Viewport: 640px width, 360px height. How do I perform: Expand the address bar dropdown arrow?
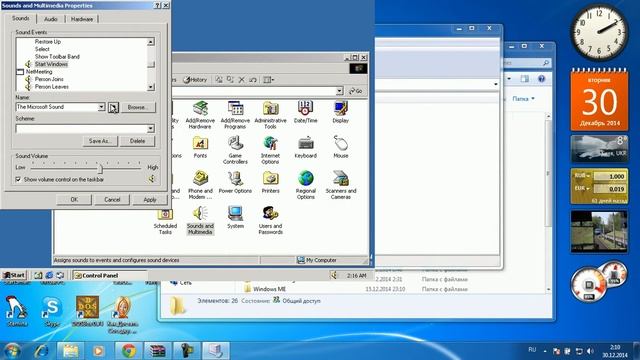(339, 91)
